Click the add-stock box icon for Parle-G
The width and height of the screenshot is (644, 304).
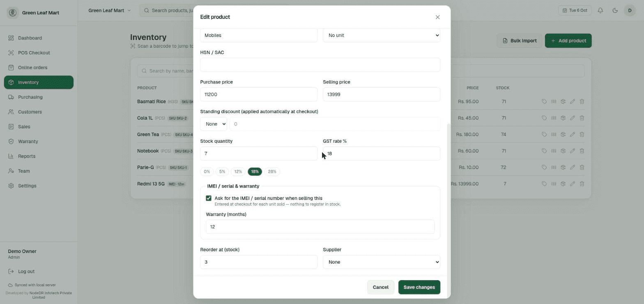point(563,167)
